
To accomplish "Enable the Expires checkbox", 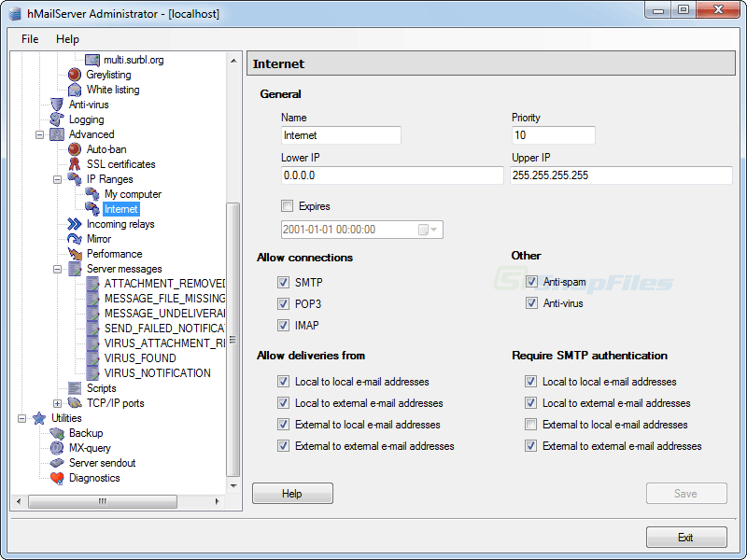I will [x=288, y=205].
